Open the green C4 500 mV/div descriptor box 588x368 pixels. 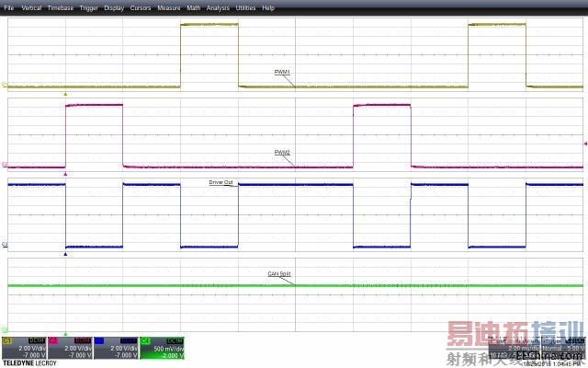[162, 348]
